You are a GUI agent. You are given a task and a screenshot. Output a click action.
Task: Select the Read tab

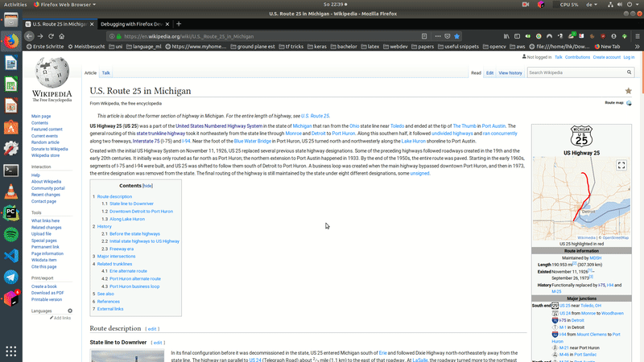pos(476,73)
